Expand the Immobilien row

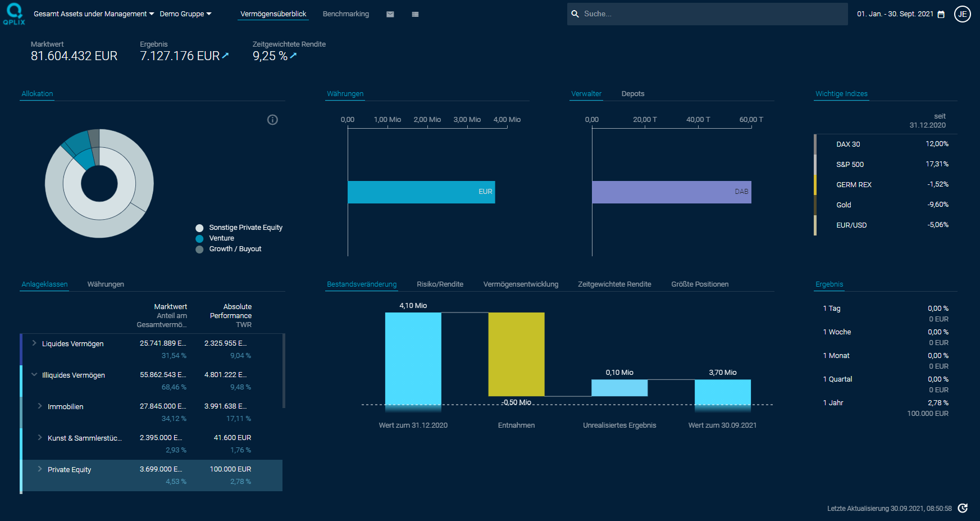coord(40,406)
